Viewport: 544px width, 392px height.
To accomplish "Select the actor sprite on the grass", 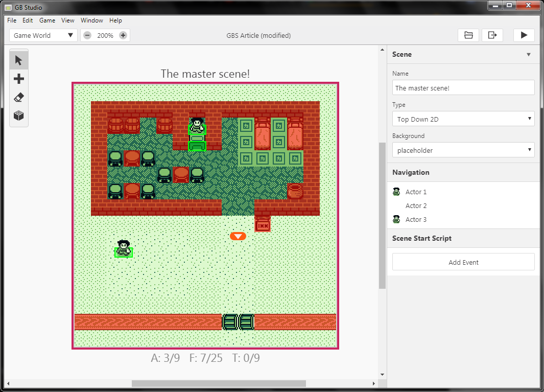I will (x=124, y=248).
